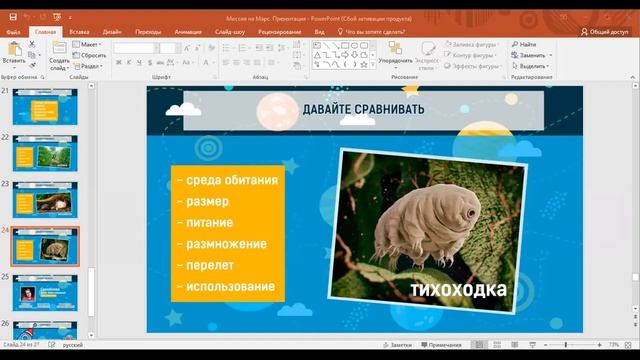Cut the selection with the scissors icon

click(32, 44)
